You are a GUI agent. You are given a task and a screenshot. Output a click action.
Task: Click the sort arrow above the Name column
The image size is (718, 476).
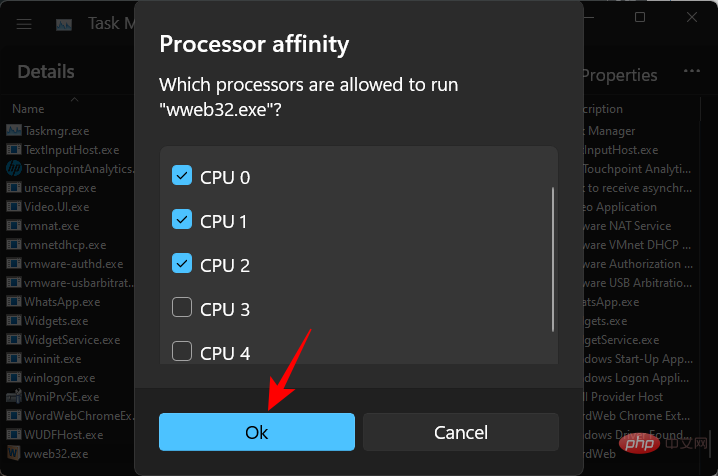point(75,99)
